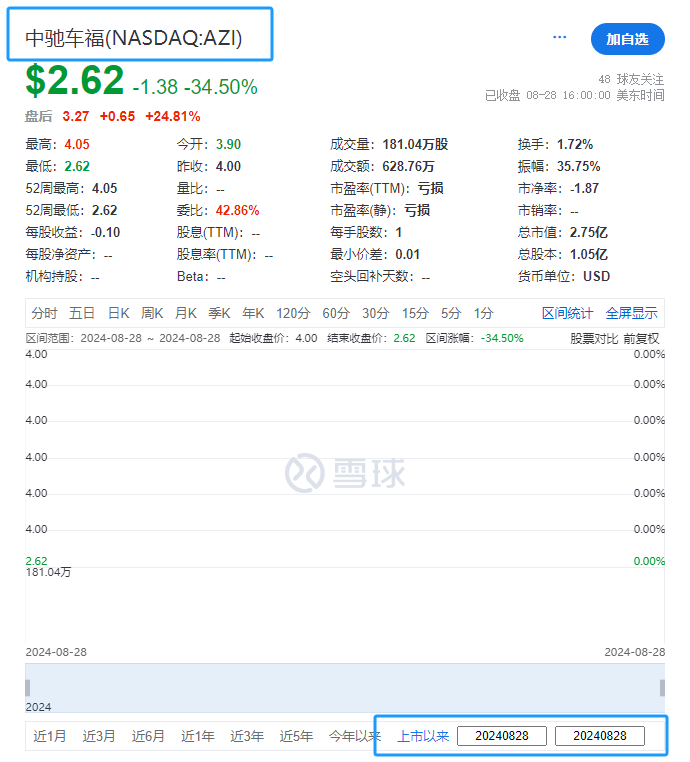Show the 1分 interval chart
Viewport: 690px width, 762px height.
[483, 313]
